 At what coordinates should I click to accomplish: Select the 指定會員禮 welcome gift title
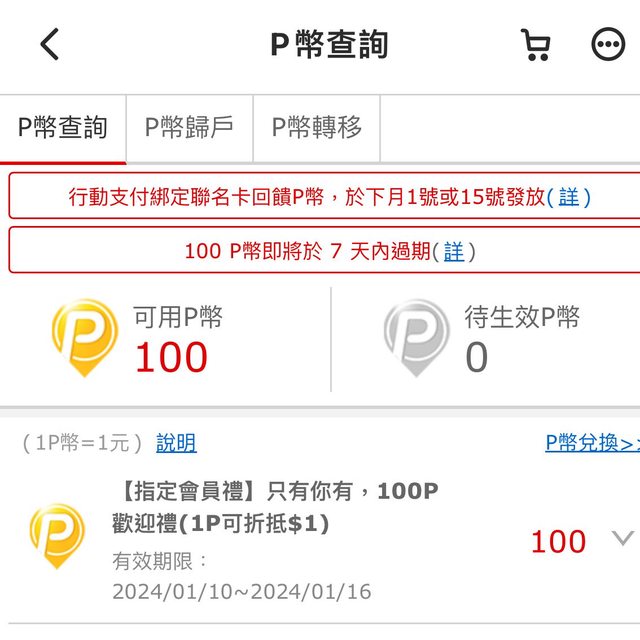click(x=275, y=506)
